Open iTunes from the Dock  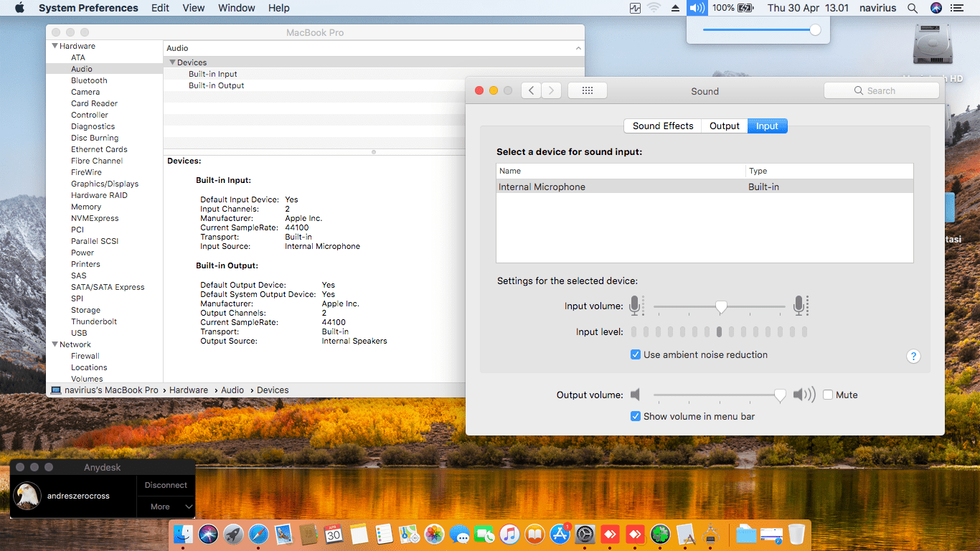tap(509, 534)
